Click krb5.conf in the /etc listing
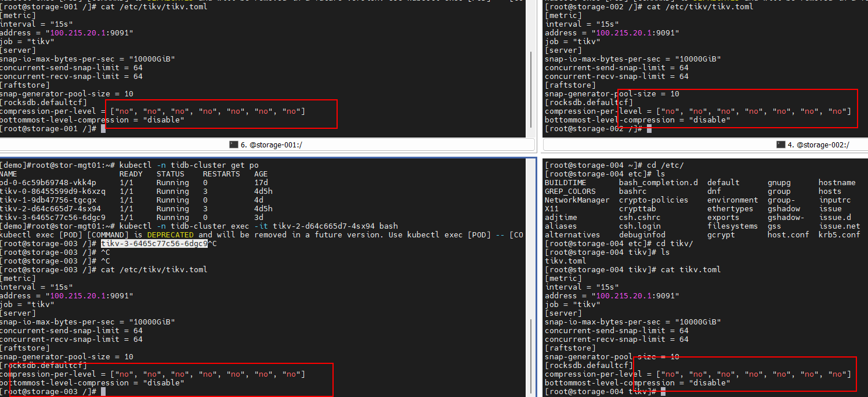Viewport: 868px width, 397px height. [x=839, y=235]
